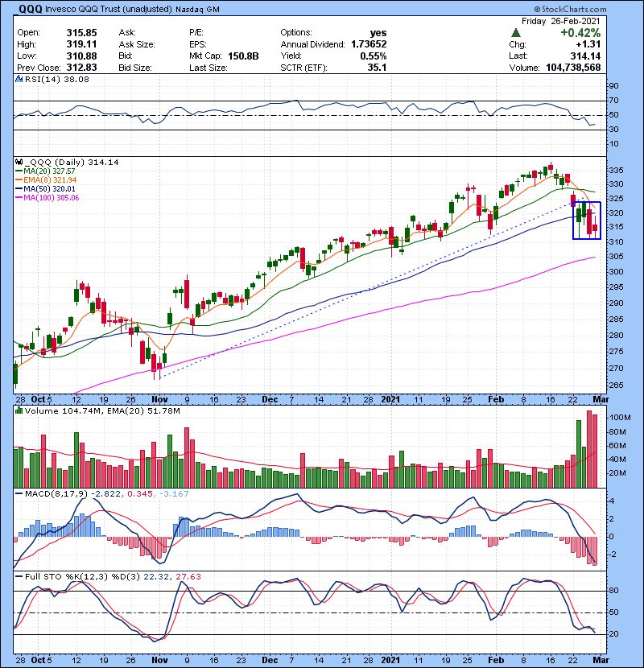Click the 80 level on stochastic axis

coord(613,591)
